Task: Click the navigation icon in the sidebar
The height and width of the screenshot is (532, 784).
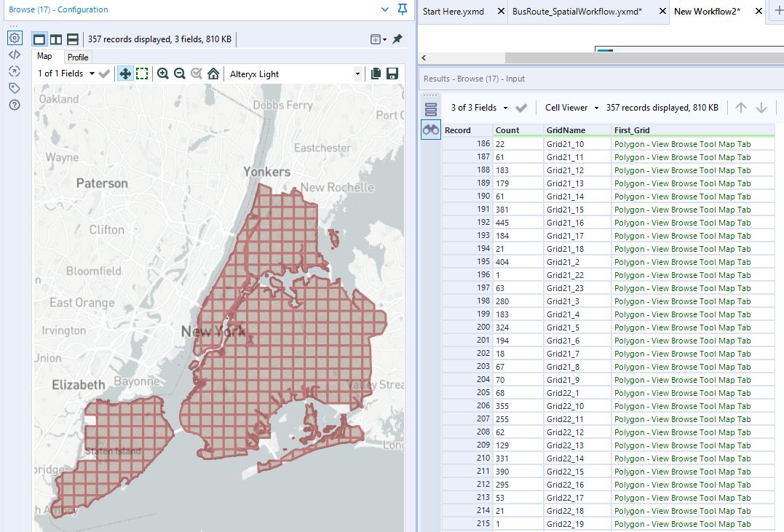Action: [x=15, y=71]
